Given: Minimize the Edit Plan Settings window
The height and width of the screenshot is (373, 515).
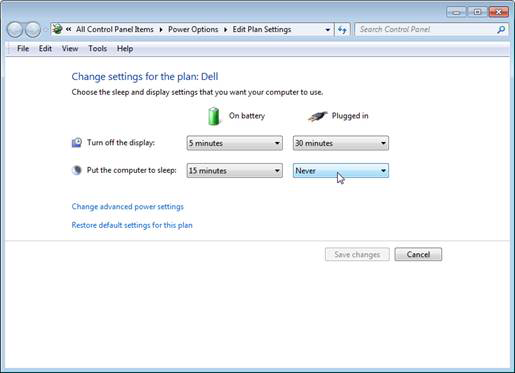Looking at the screenshot, I should click(457, 12).
